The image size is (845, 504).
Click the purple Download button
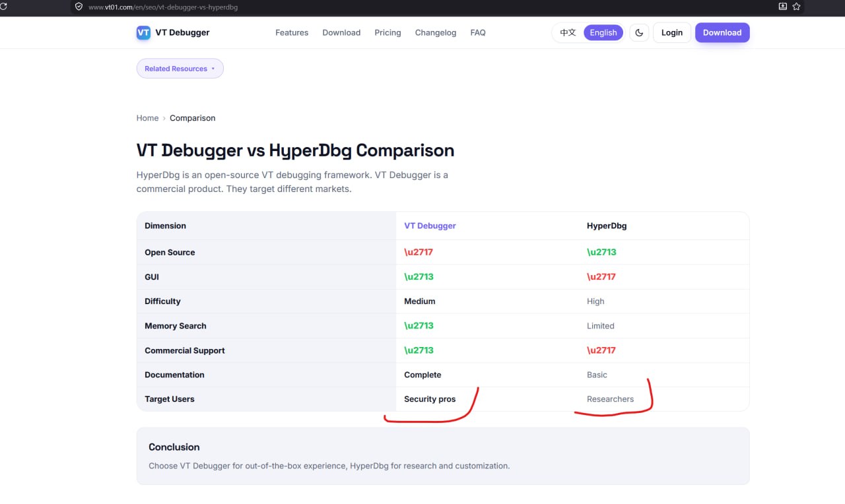722,32
